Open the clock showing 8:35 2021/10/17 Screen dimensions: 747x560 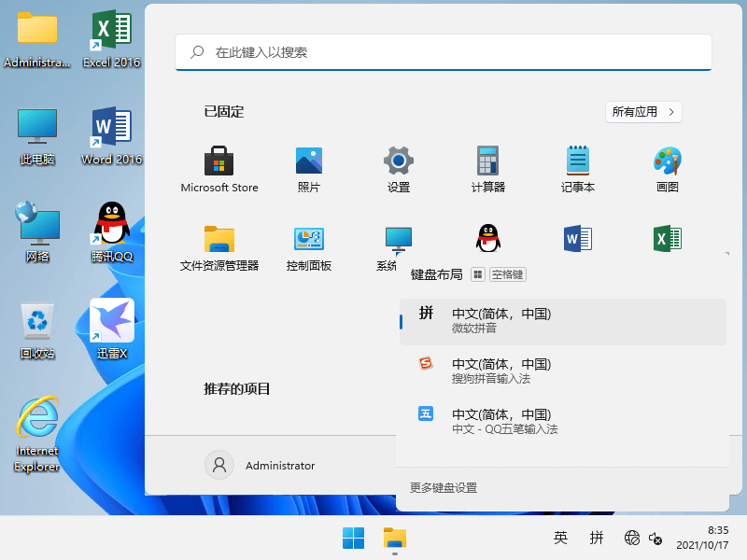point(703,538)
